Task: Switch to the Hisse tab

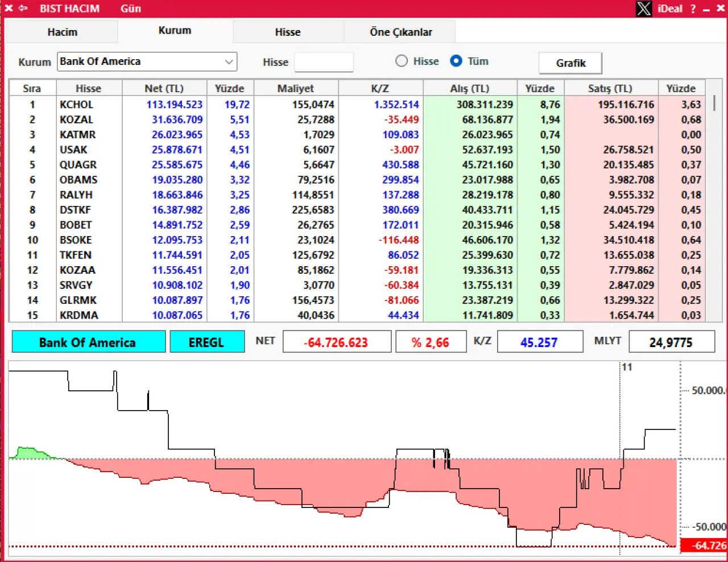Action: click(288, 32)
